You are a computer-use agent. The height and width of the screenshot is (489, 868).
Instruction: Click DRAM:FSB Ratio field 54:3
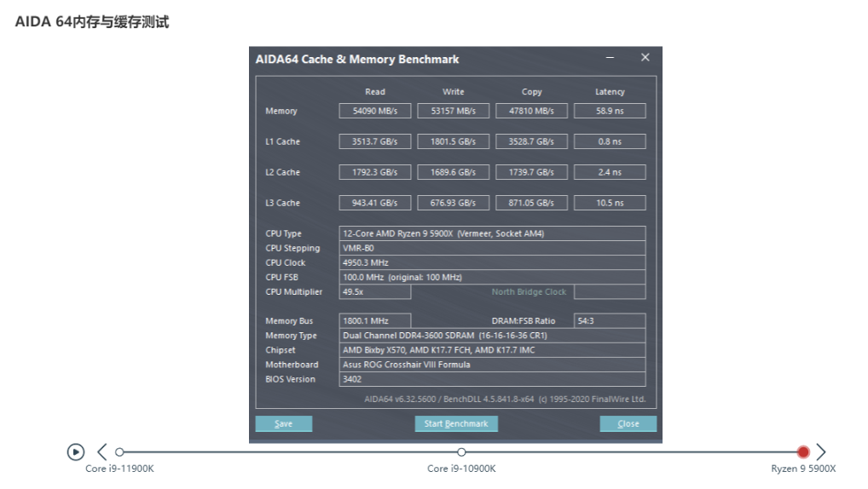610,321
